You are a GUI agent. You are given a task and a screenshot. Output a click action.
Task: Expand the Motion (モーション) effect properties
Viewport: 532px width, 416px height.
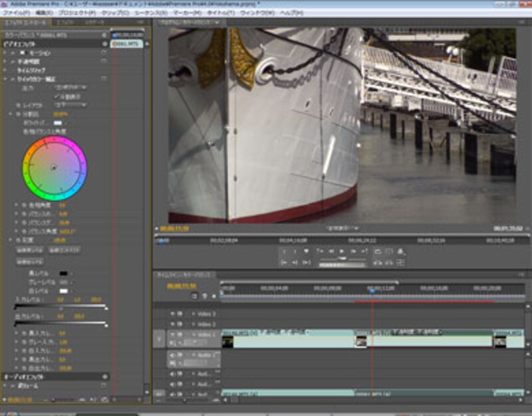13,52
